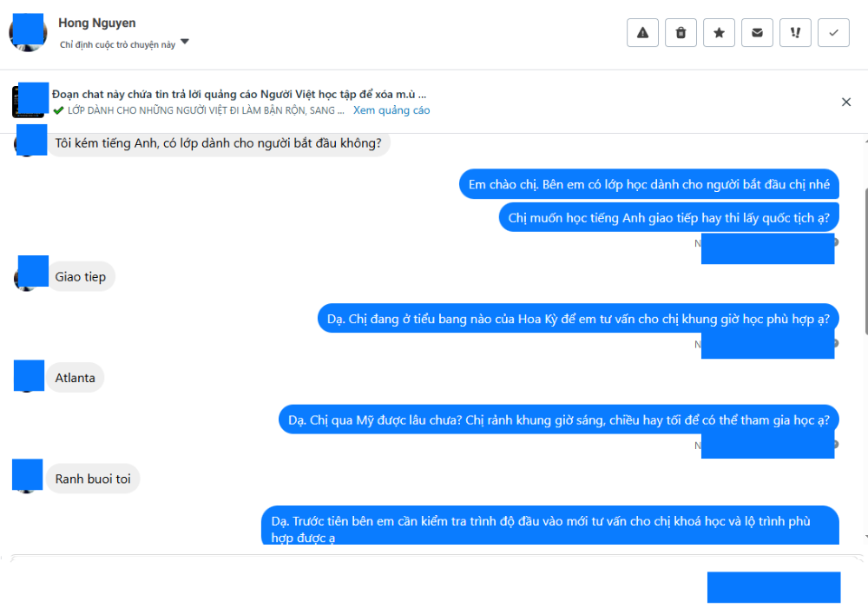Select the 'Atlanta' message bubble
868x608 pixels.
[75, 378]
